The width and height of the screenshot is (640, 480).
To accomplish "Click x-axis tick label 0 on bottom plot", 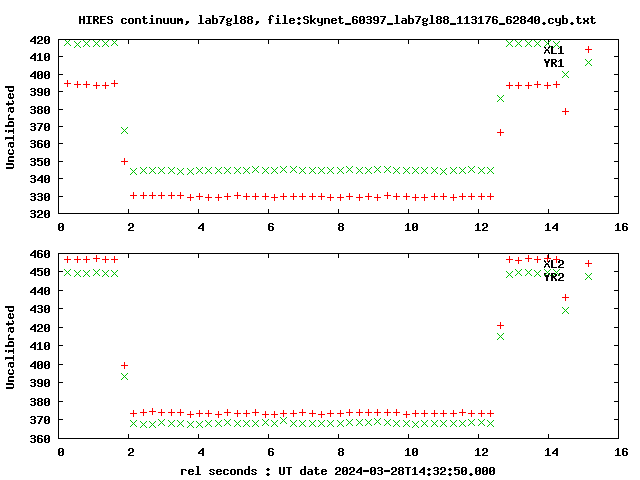I will 61,453.
